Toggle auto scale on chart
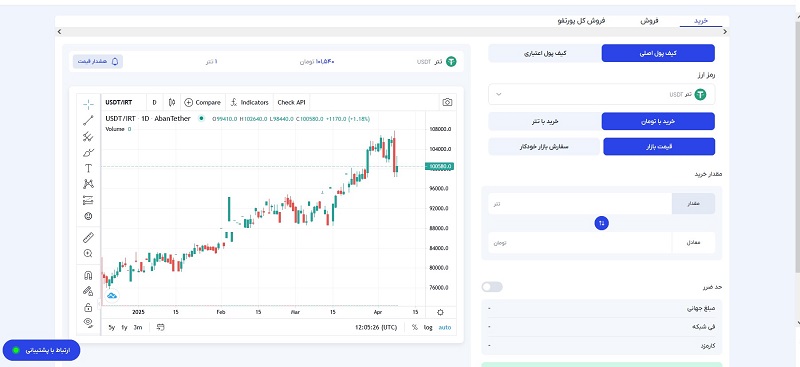 pyautogui.click(x=444, y=327)
